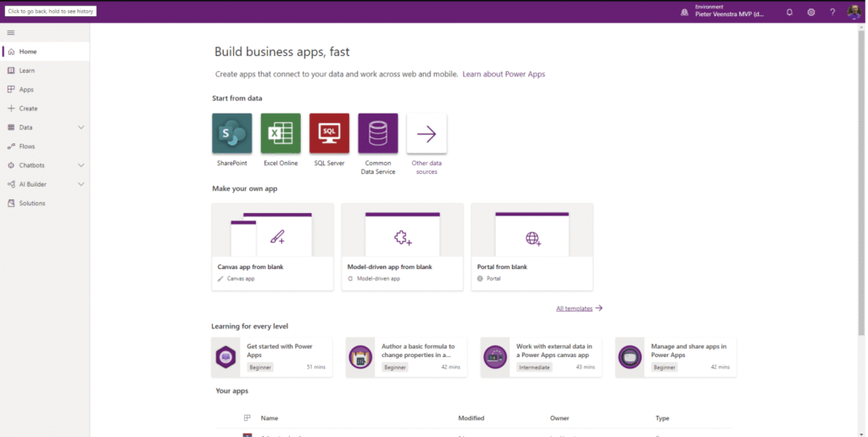This screenshot has height=437, width=868.
Task: Select Common Data Service tile
Action: click(x=378, y=133)
